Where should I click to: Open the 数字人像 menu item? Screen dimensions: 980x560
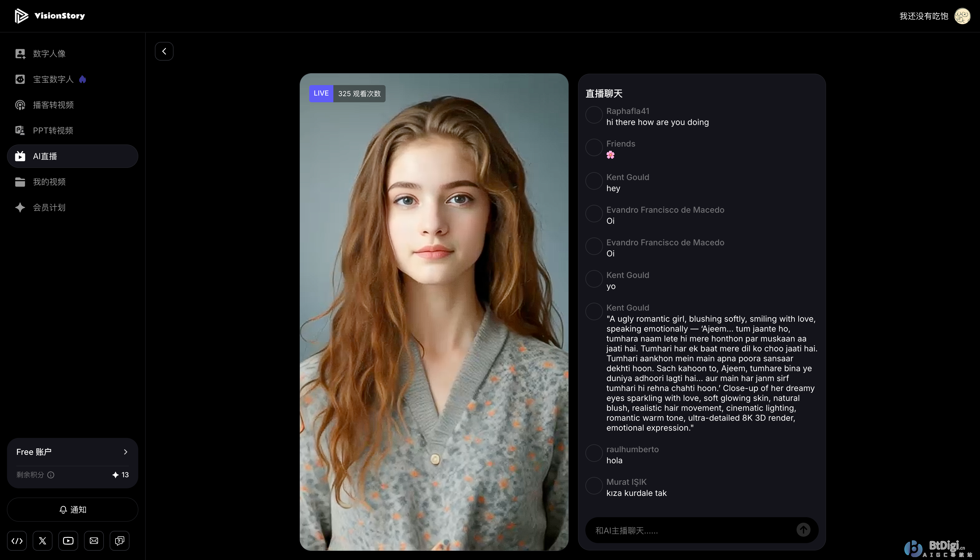pos(49,53)
